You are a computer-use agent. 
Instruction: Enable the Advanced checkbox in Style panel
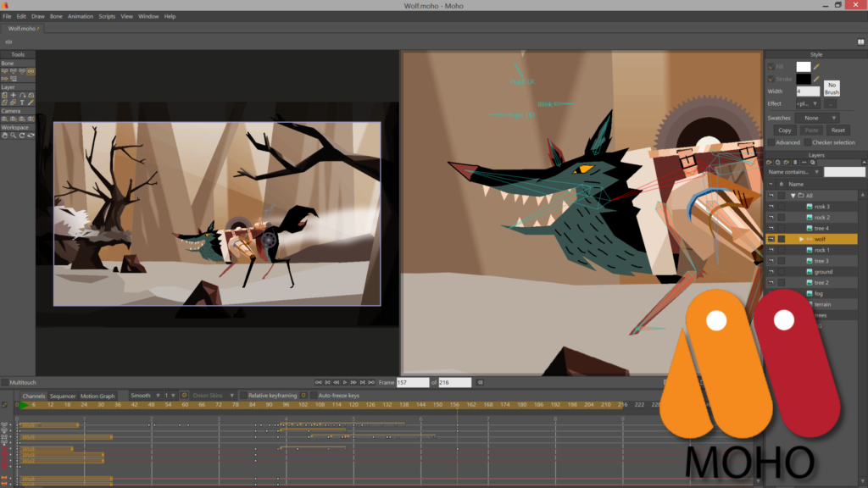(x=771, y=142)
